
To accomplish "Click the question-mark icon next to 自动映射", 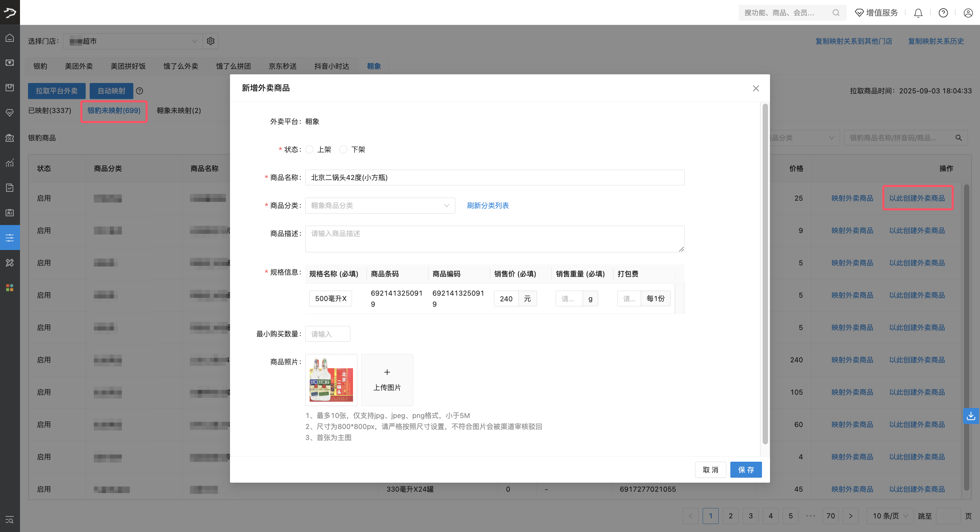I will (140, 91).
